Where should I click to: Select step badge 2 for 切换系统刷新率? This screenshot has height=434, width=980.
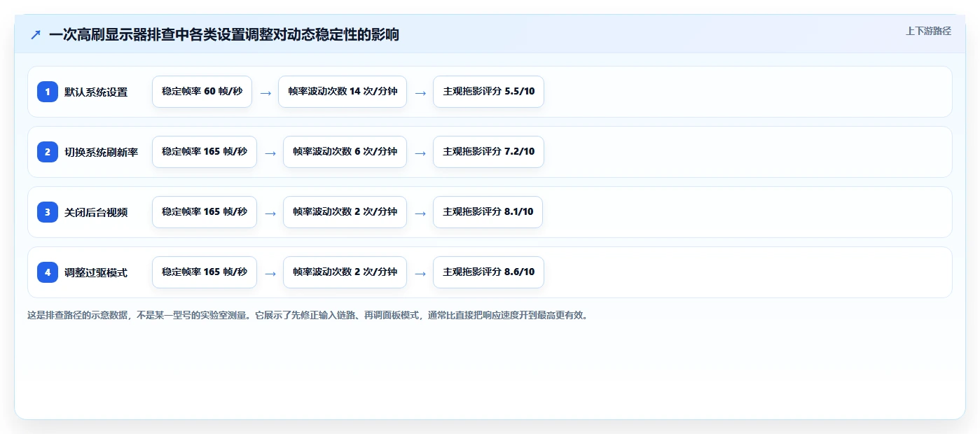point(48,152)
